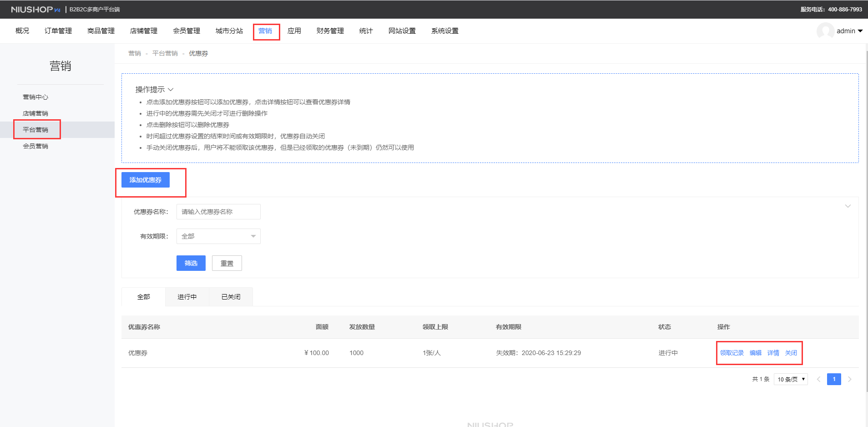Go to 店铺营销 in sidebar

tap(35, 113)
